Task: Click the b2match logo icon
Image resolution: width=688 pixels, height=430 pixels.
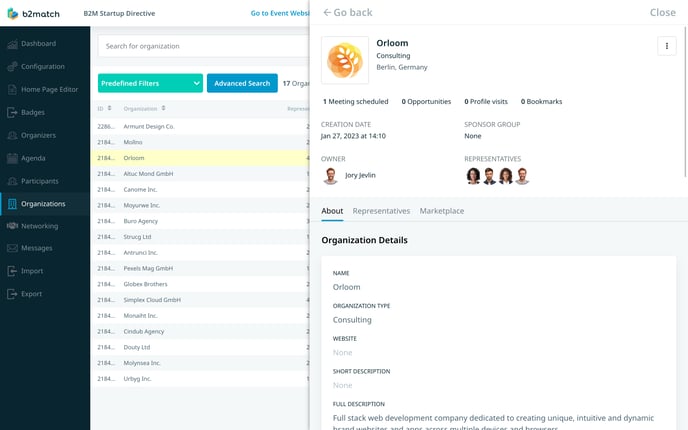Action: click(13, 14)
